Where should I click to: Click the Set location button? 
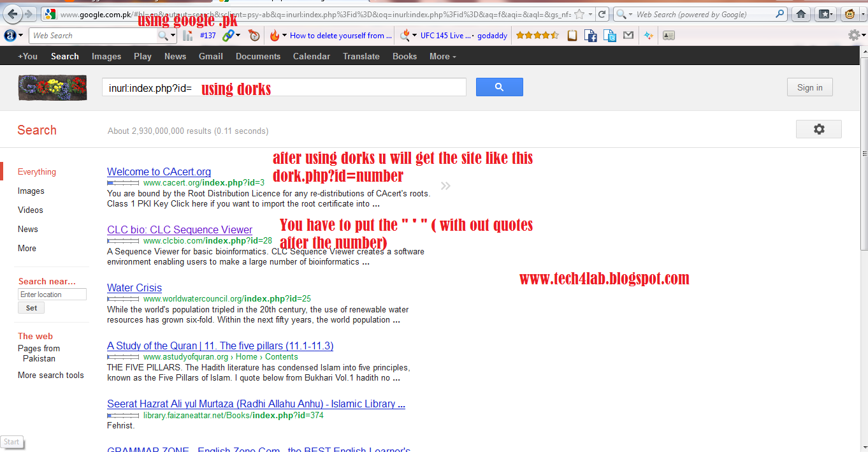[31, 308]
